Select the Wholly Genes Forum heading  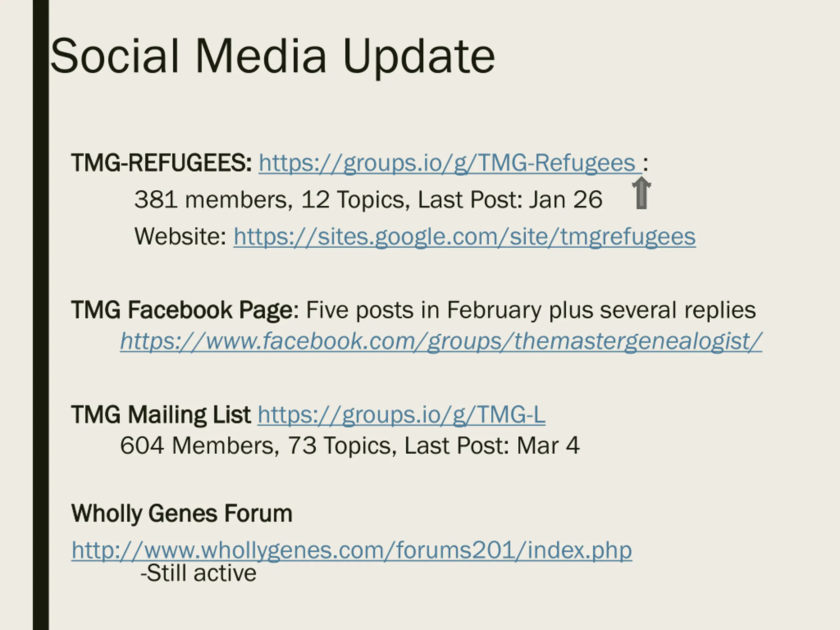[181, 514]
